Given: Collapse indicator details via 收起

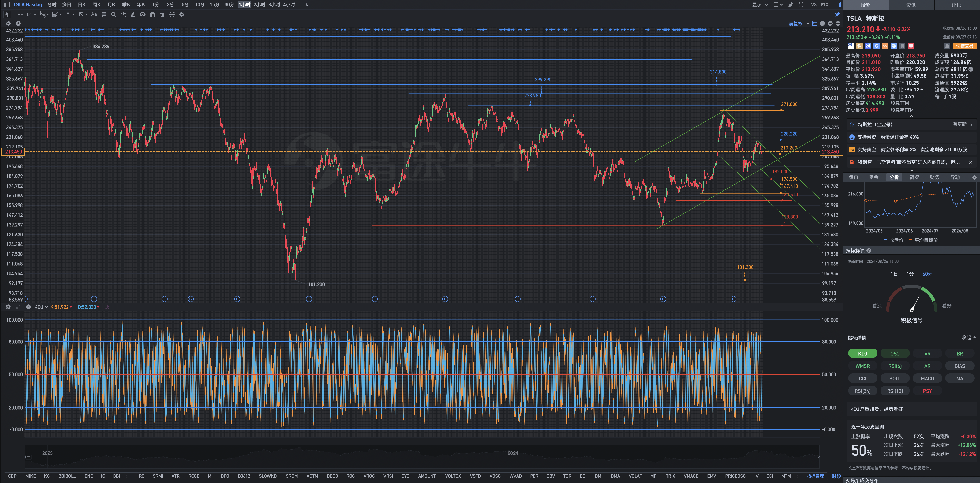Looking at the screenshot, I should (968, 337).
